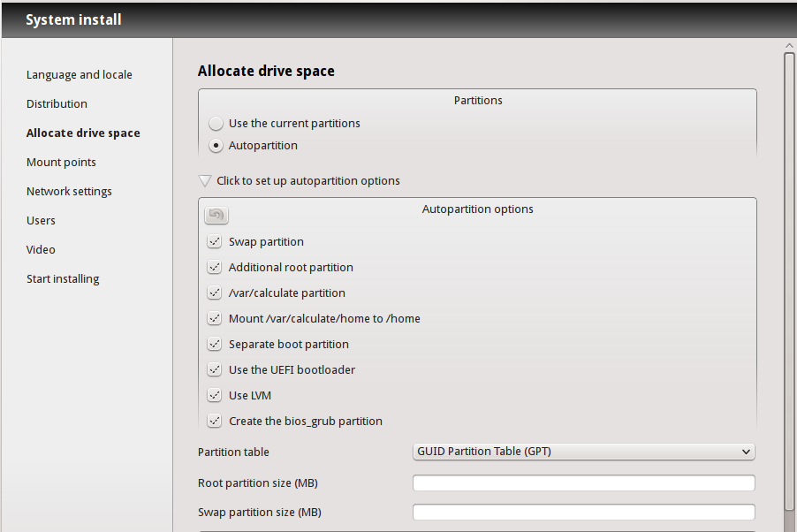
Task: Toggle the /var/calculate partition checkbox
Action: click(x=215, y=293)
